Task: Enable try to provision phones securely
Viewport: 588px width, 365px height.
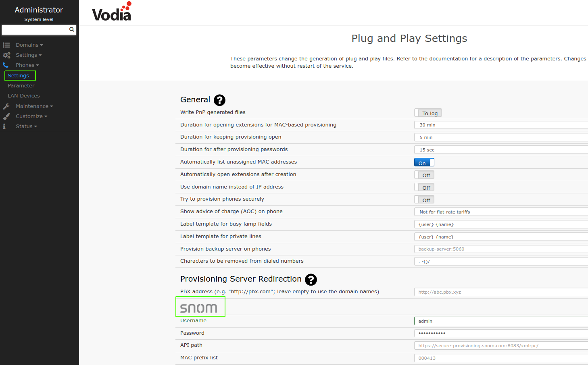Action: (x=424, y=200)
